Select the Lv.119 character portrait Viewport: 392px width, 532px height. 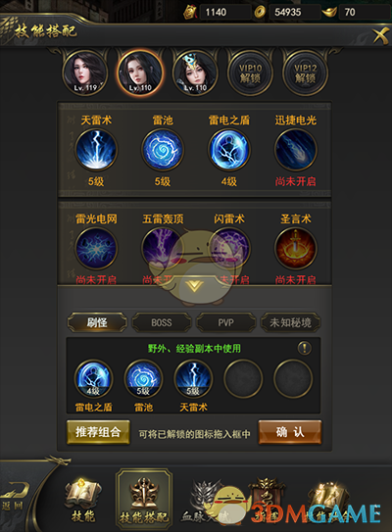[85, 73]
